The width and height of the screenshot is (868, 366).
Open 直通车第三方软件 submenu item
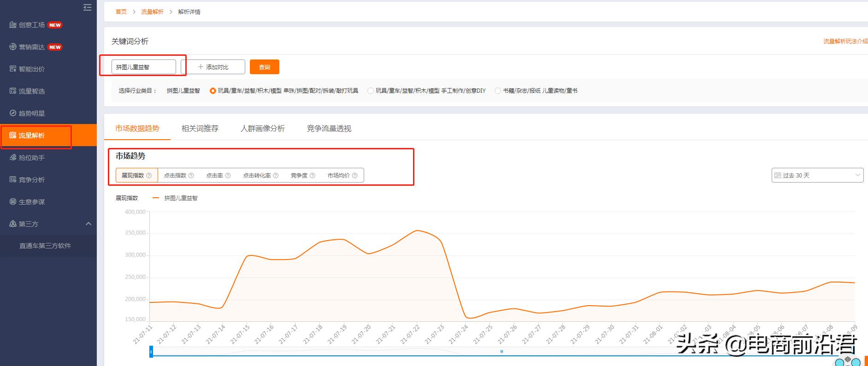tap(45, 246)
